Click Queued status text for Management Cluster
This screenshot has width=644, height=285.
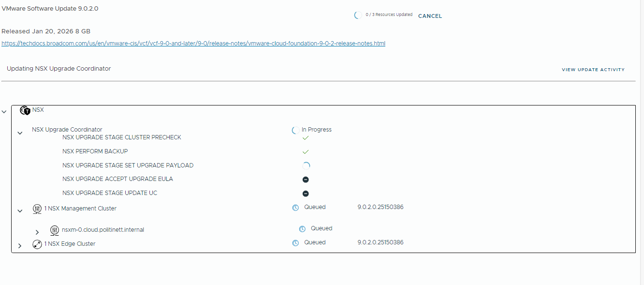315,207
